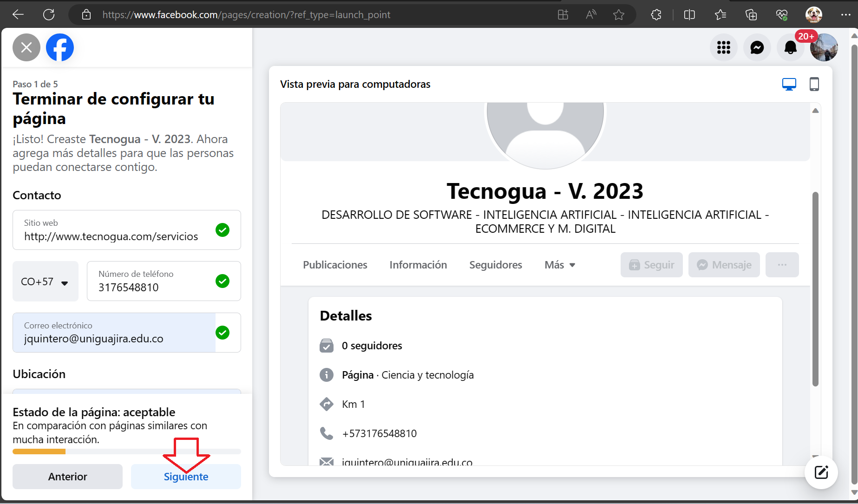
Task: Open the browser settings ellipsis menu
Action: coord(845,15)
